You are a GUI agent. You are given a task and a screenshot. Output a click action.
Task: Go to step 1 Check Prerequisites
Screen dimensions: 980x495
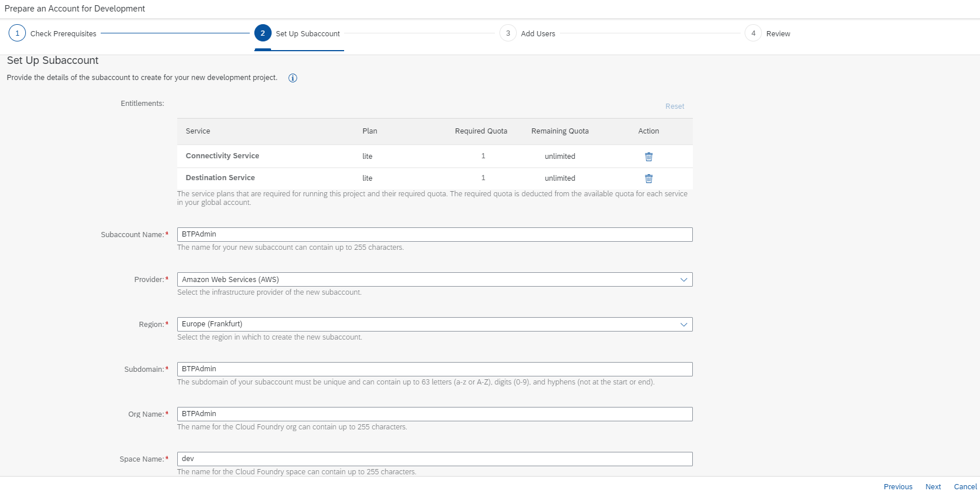pos(18,33)
